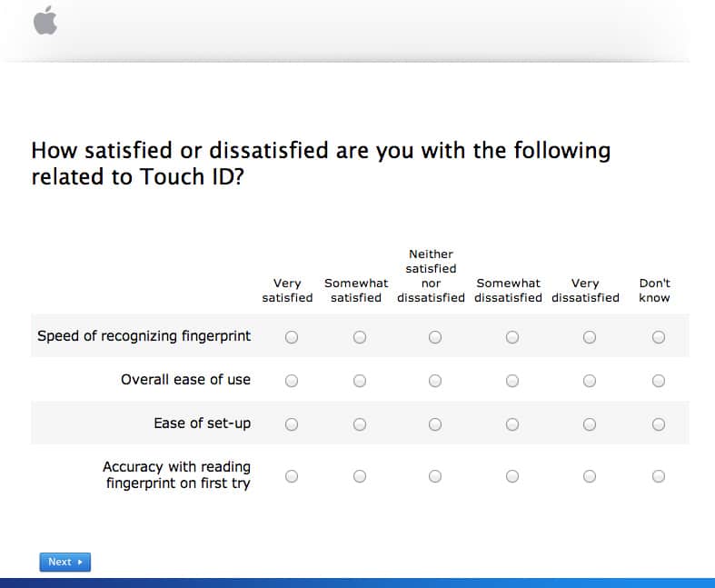The width and height of the screenshot is (715, 588).
Task: Select Somewhat dissatisfied for Overall ease of use
Action: pos(512,381)
